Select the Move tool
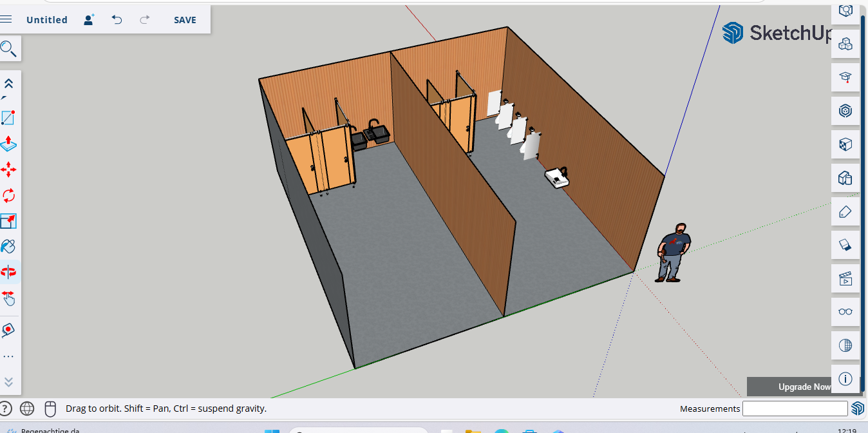 coord(8,170)
